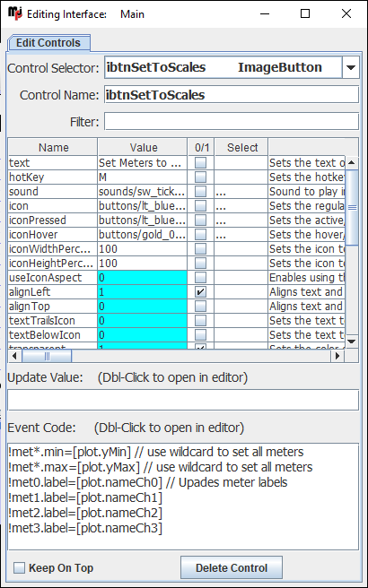
Task: Open file selector for iconHover row
Action: click(x=241, y=235)
